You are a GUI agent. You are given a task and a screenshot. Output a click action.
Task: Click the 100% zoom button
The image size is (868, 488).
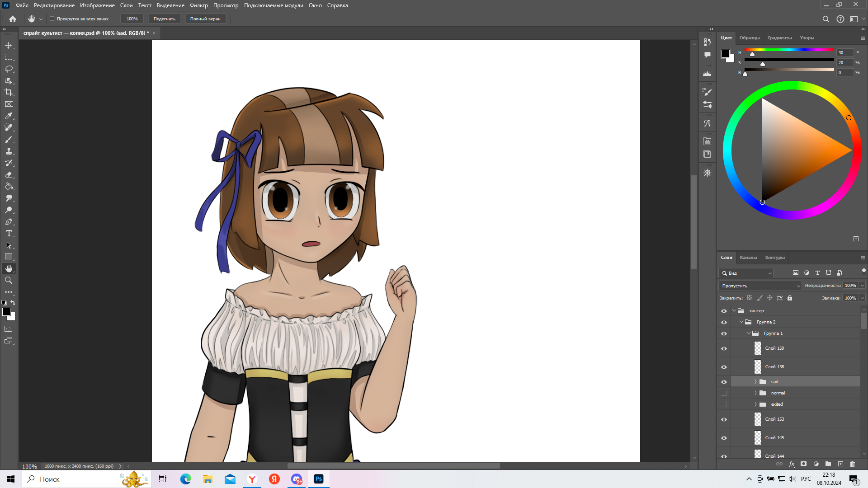132,19
